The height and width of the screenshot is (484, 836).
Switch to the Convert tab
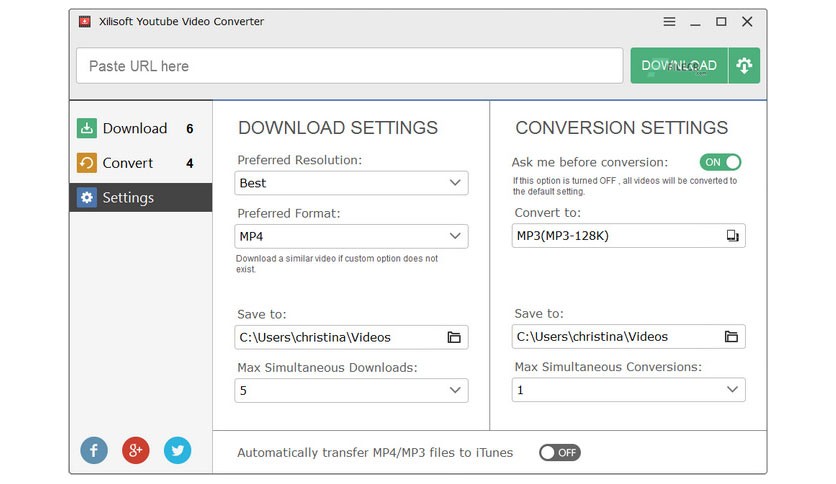click(141, 163)
